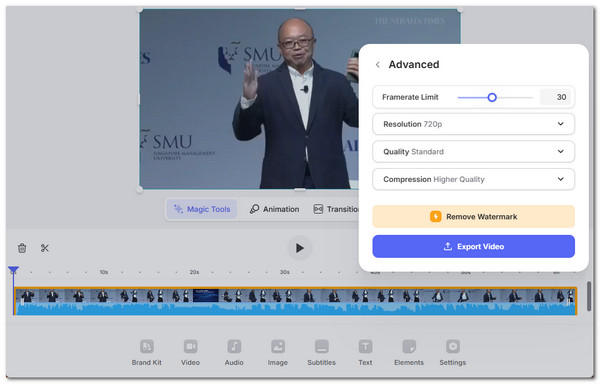Click the bottom-left resize handle of preview
600x384 pixels.
140,189
